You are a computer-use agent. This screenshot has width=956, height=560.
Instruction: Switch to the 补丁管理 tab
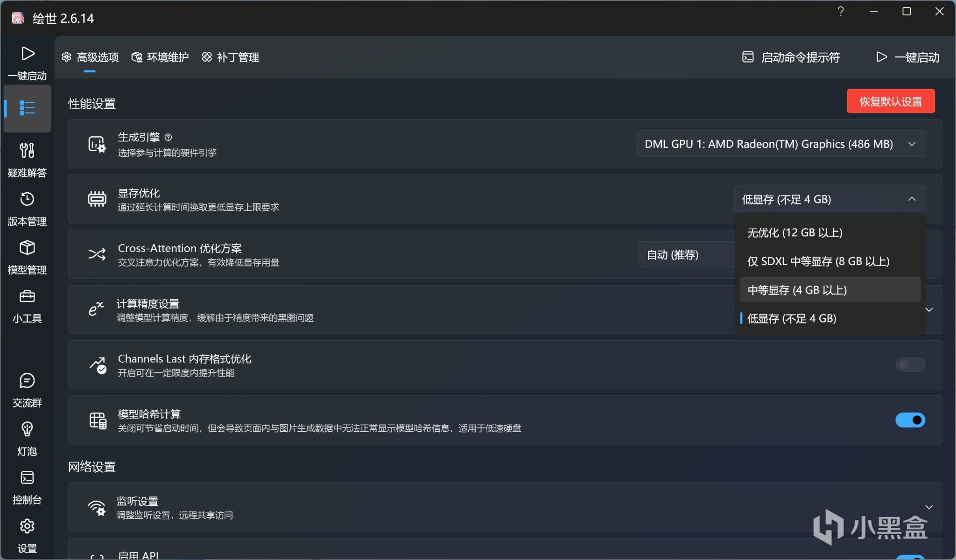pyautogui.click(x=231, y=57)
